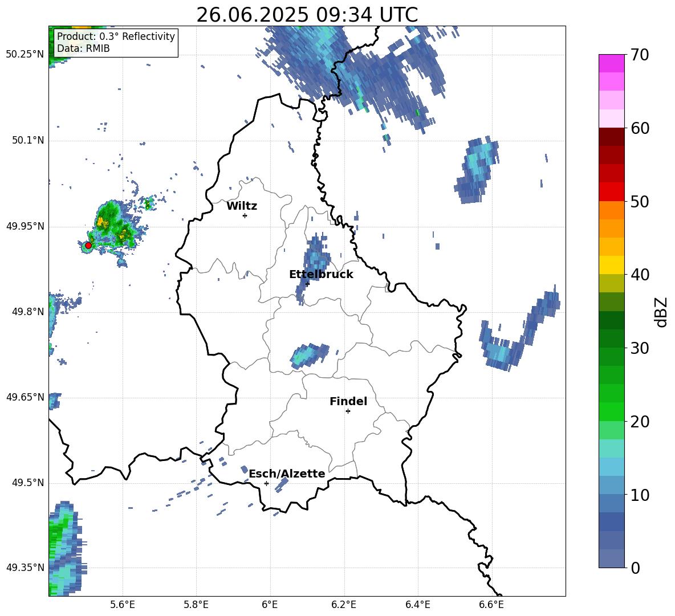Click the 49.65°N latitude tick label

click(25, 397)
